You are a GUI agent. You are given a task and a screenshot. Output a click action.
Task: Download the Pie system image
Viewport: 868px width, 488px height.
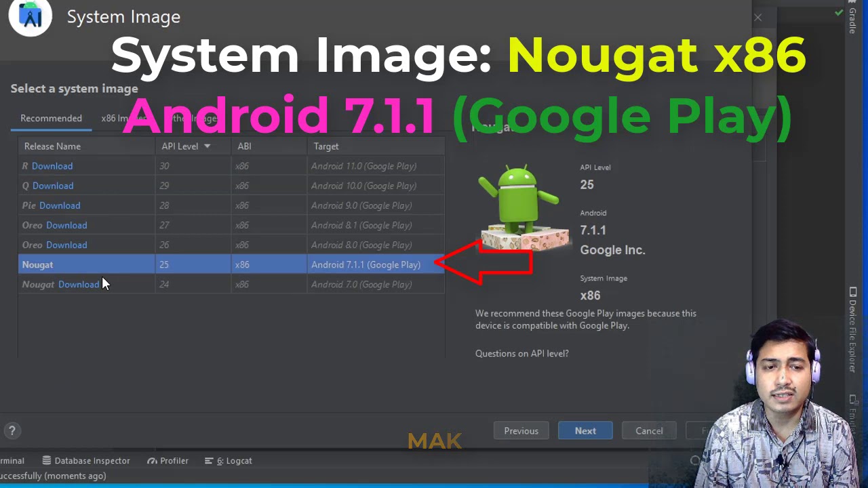pos(60,205)
